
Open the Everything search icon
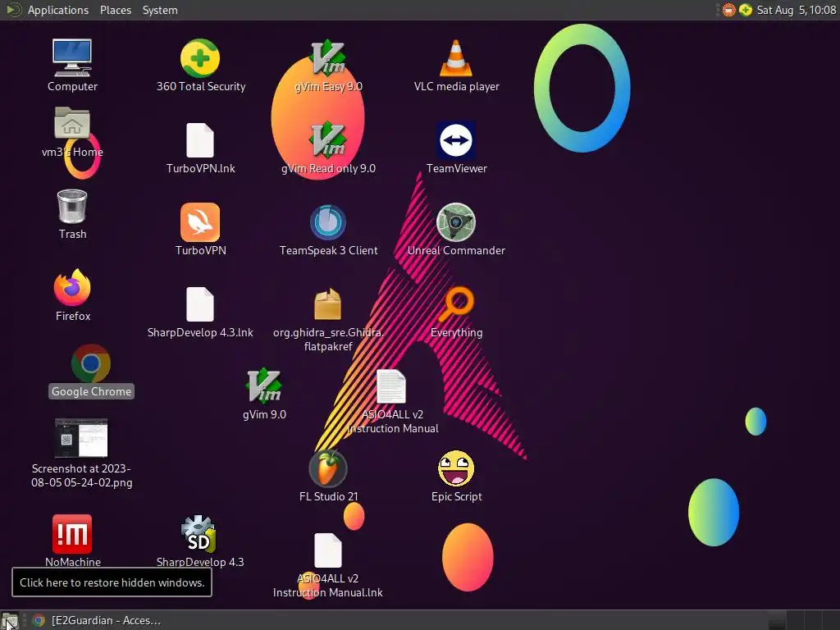(457, 304)
